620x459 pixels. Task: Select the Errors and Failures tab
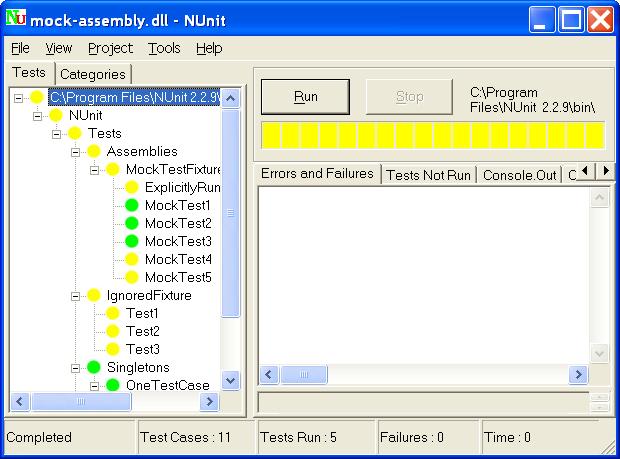(317, 174)
